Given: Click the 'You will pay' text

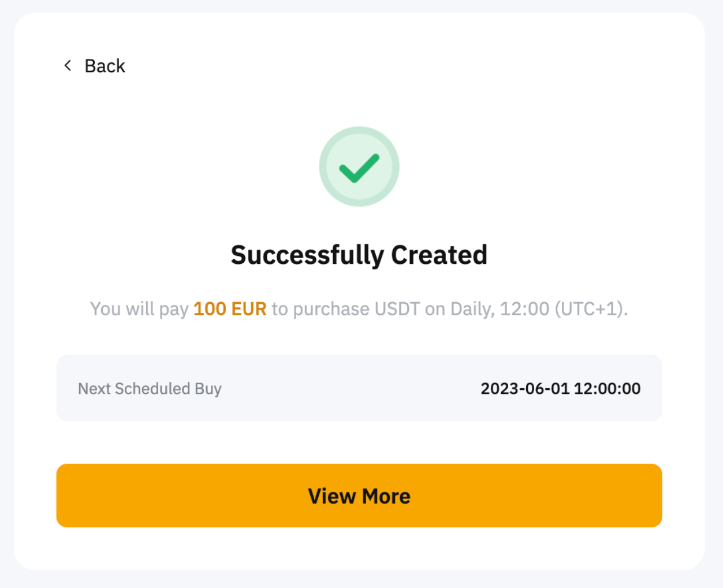Looking at the screenshot, I should click(139, 309).
